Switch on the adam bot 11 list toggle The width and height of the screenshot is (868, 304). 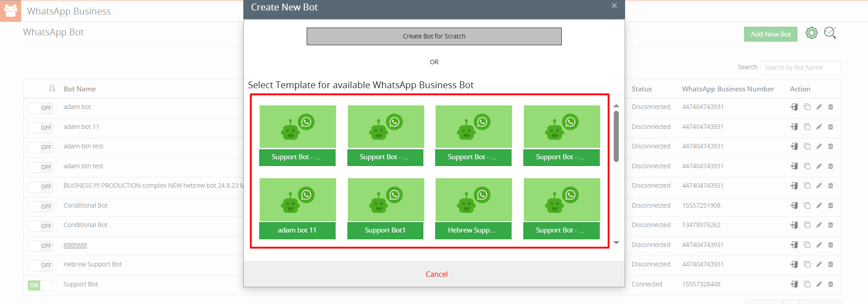[40, 128]
